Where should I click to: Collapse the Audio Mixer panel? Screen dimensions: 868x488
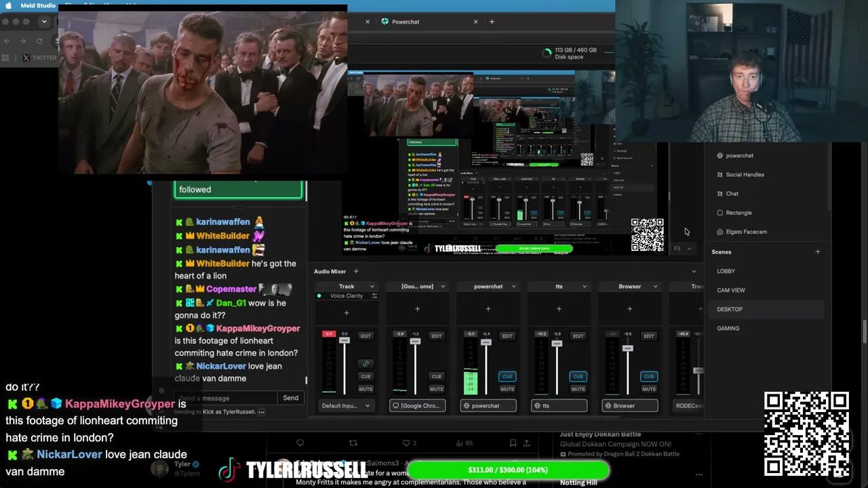(x=693, y=272)
